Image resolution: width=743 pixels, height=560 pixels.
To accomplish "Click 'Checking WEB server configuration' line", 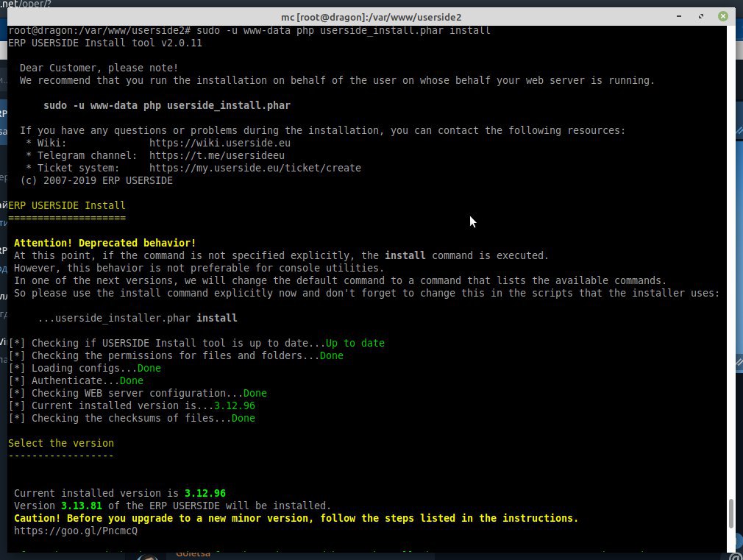I will [x=138, y=393].
